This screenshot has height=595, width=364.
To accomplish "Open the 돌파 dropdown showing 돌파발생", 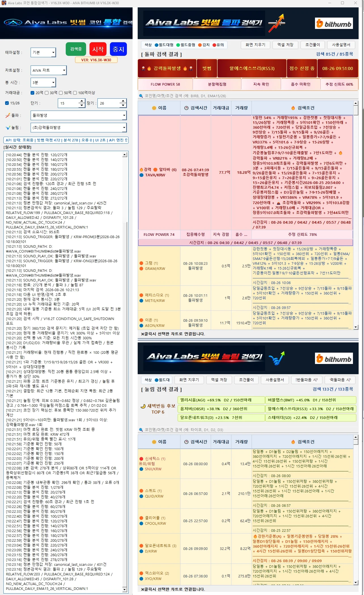I will click(x=78, y=115).
